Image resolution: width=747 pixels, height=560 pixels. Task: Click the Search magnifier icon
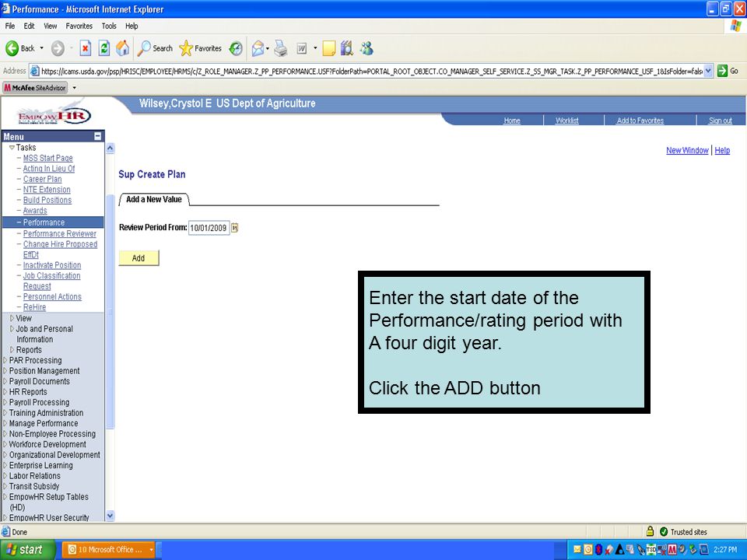pyautogui.click(x=143, y=48)
